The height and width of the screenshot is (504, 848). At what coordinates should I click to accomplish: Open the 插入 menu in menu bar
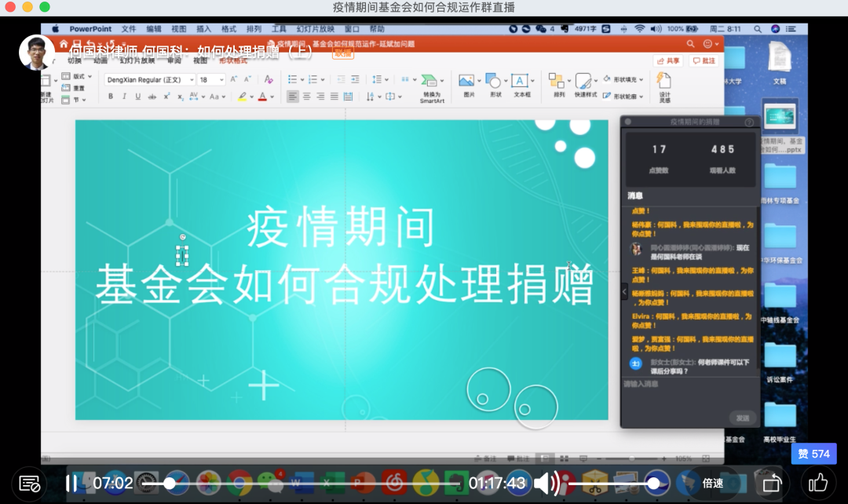[x=203, y=29]
